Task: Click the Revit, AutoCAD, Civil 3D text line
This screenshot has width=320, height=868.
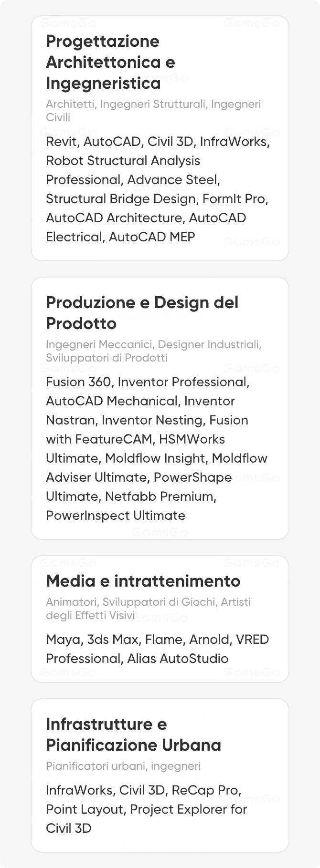Action: (158, 142)
